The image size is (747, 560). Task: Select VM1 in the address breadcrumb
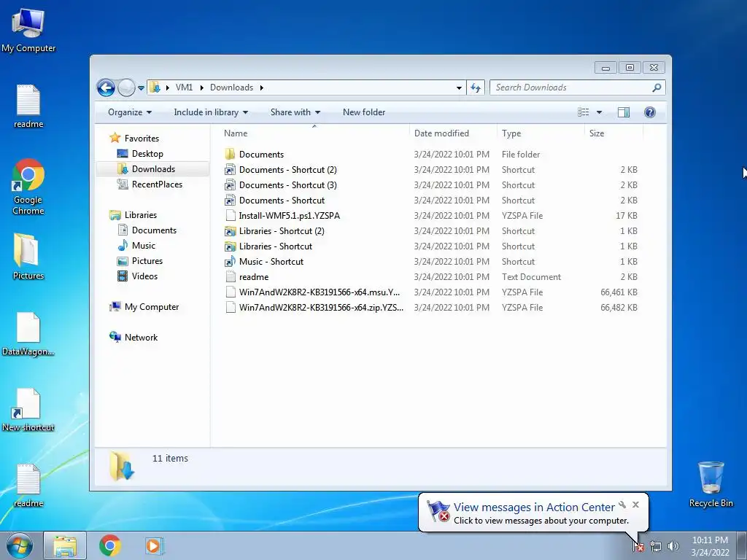click(x=184, y=87)
